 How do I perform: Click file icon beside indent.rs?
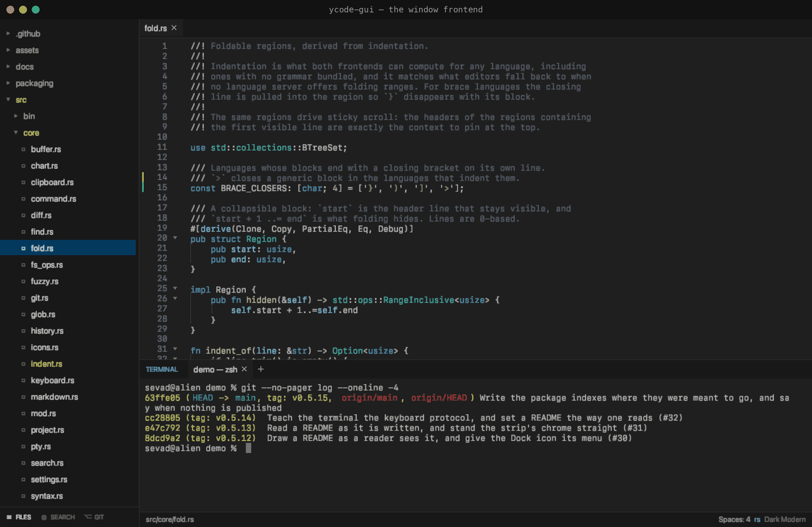pyautogui.click(x=24, y=364)
